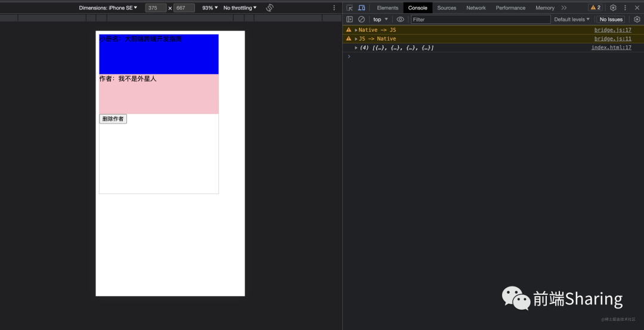644x330 pixels.
Task: Click the live expression eye icon
Action: tap(401, 19)
